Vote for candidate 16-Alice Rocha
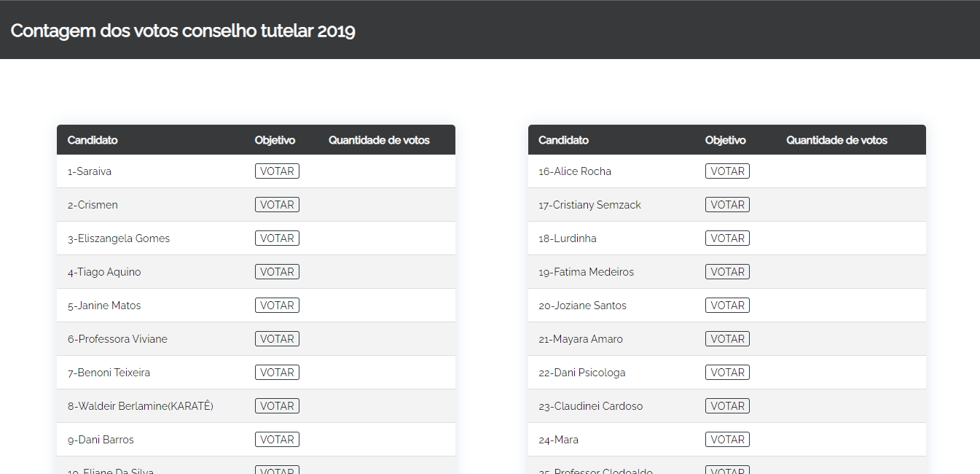Viewport: 980px width, 474px height. [x=727, y=171]
